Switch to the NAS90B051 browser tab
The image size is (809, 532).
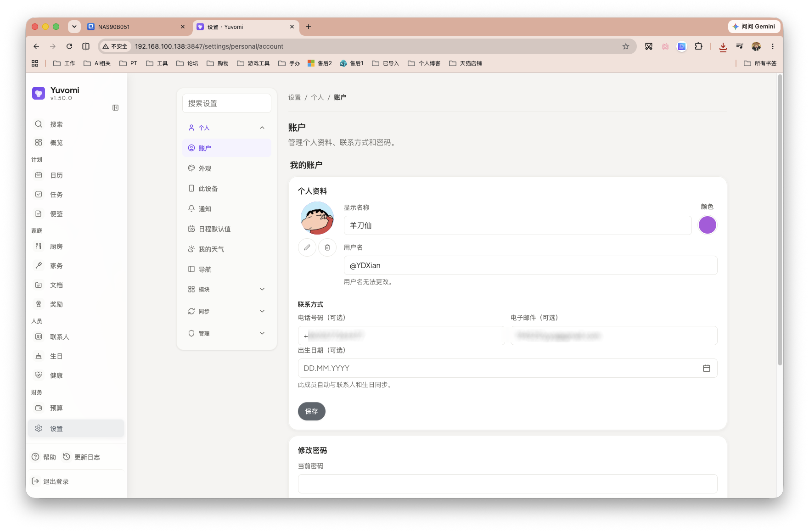[x=136, y=27]
